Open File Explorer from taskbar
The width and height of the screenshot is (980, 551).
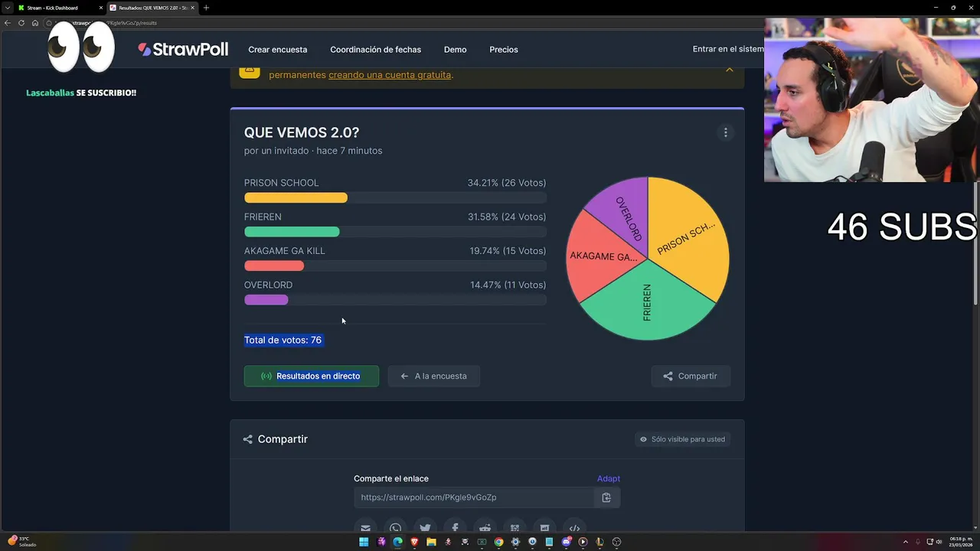pos(431,542)
